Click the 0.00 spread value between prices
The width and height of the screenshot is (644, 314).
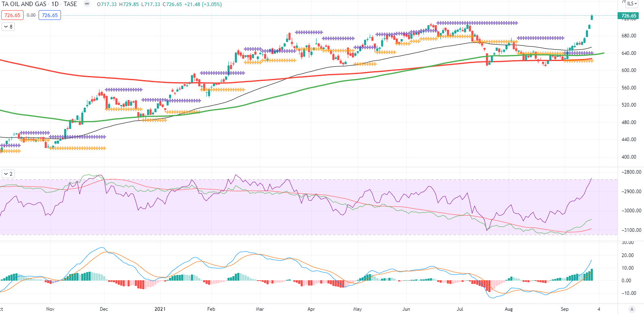point(31,15)
